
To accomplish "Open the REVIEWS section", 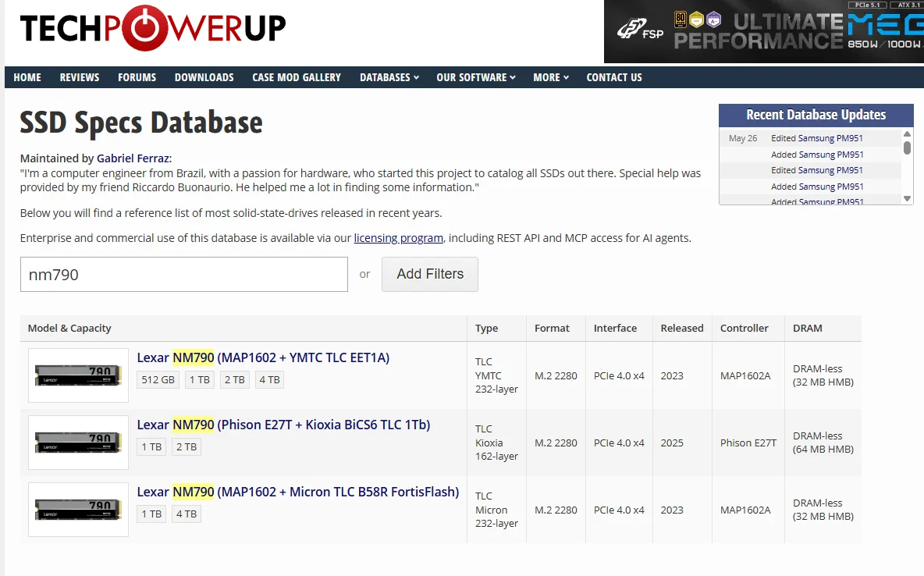I will coord(80,77).
